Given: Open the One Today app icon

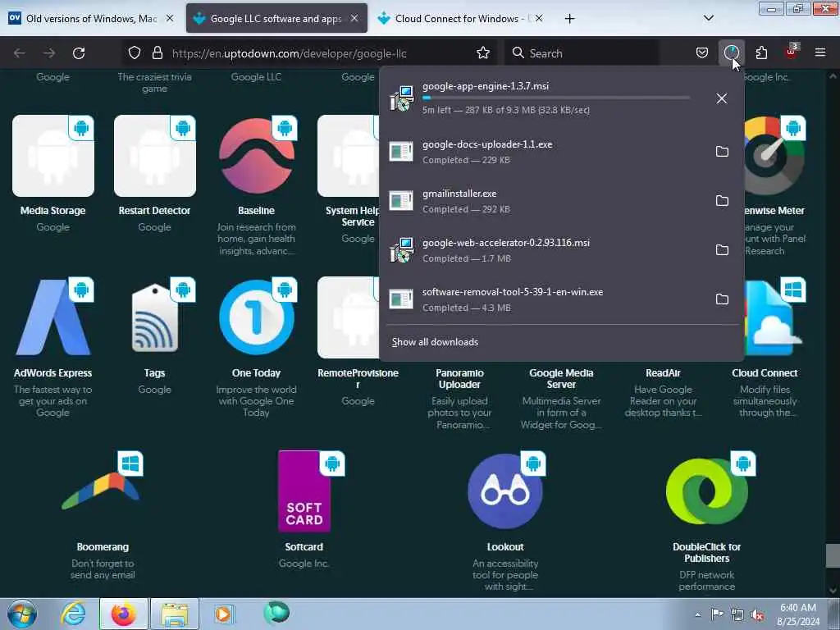Looking at the screenshot, I should tap(257, 317).
